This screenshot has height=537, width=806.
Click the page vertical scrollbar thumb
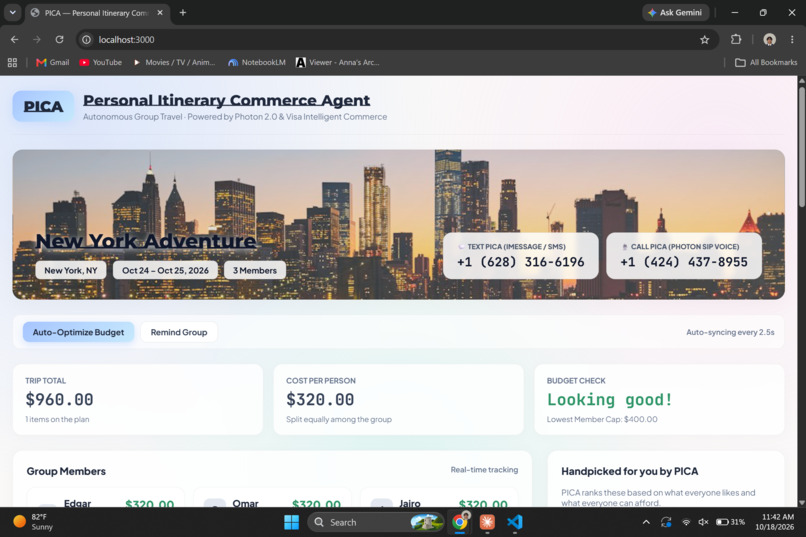tap(801, 146)
